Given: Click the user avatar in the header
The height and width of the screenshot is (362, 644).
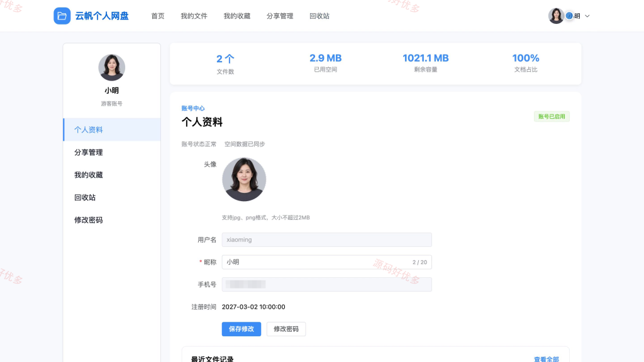Looking at the screenshot, I should (556, 16).
